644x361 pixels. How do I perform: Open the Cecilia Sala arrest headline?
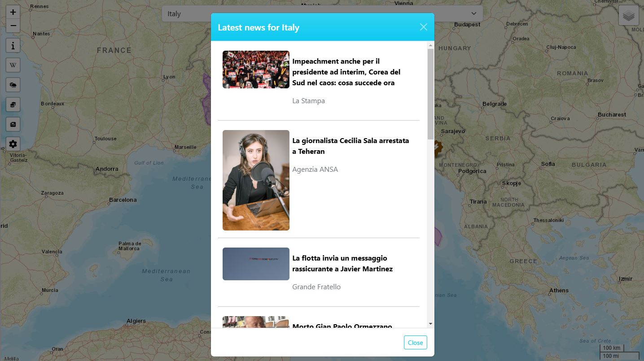pos(350,146)
